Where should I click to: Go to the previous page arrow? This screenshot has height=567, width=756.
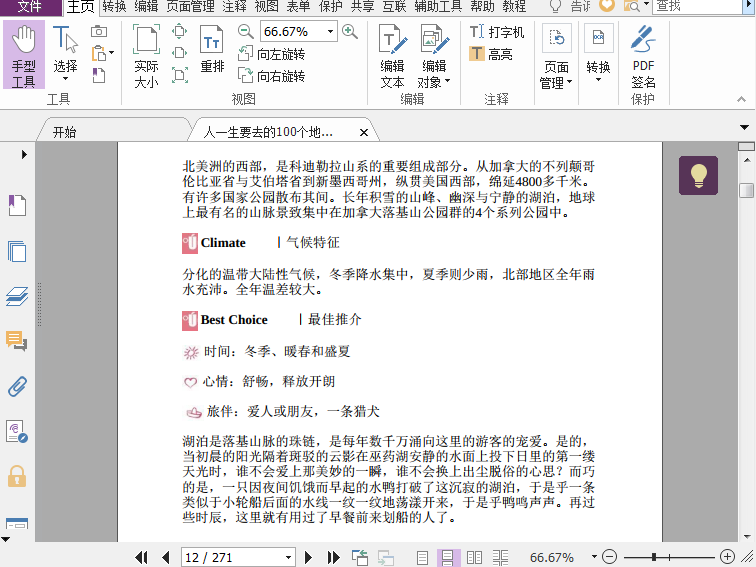(166, 557)
